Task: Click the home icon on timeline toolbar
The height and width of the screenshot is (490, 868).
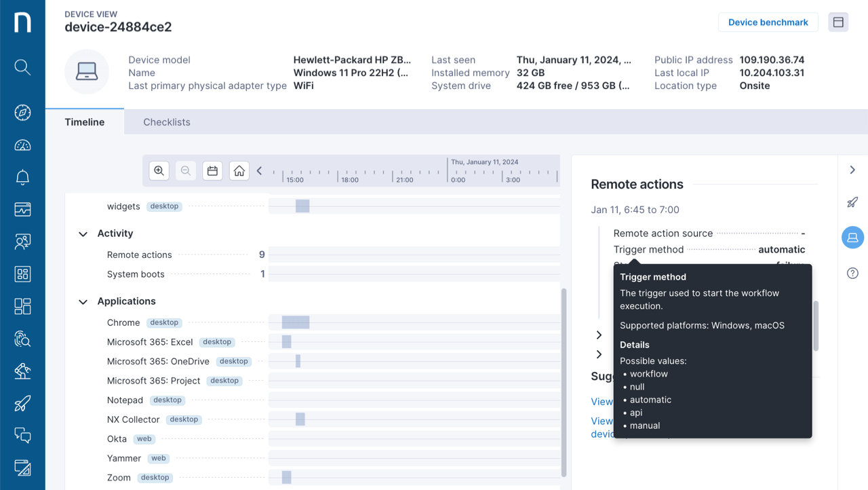Action: [x=239, y=171]
